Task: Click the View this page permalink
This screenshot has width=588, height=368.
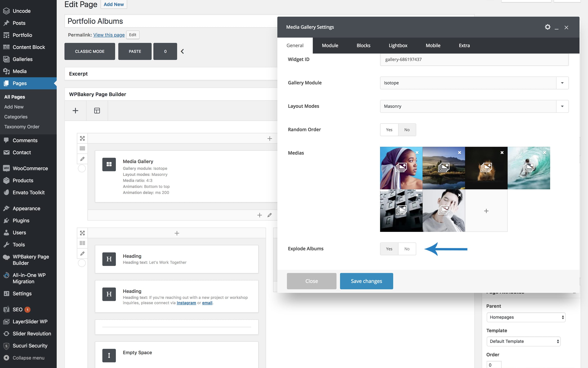Action: click(x=109, y=35)
